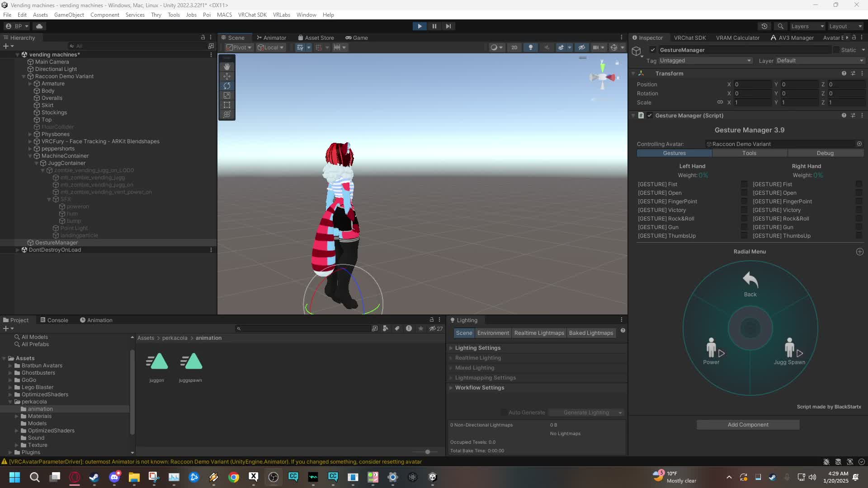This screenshot has width=868, height=488.
Task: Click the Play button
Action: 420,26
